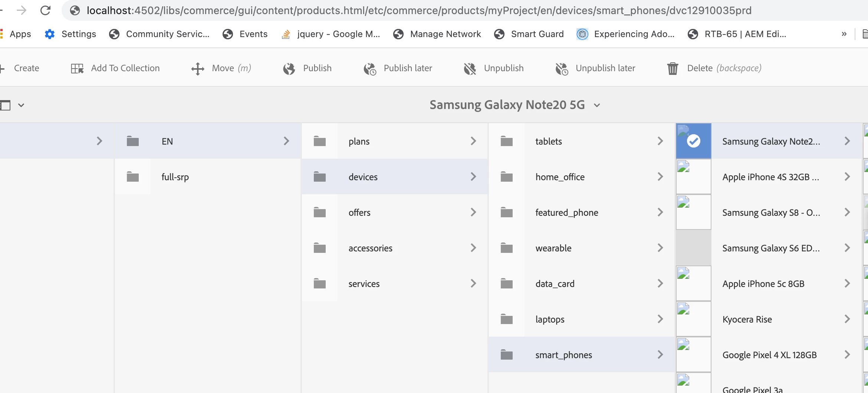Image resolution: width=868 pixels, height=393 pixels.
Task: Deselect the Samsung Galaxy Note20 checkmark
Action: coord(694,141)
